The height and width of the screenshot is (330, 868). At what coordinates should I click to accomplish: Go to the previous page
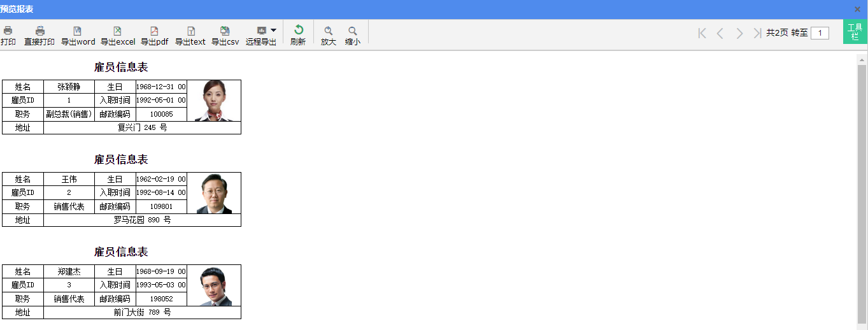click(x=720, y=33)
